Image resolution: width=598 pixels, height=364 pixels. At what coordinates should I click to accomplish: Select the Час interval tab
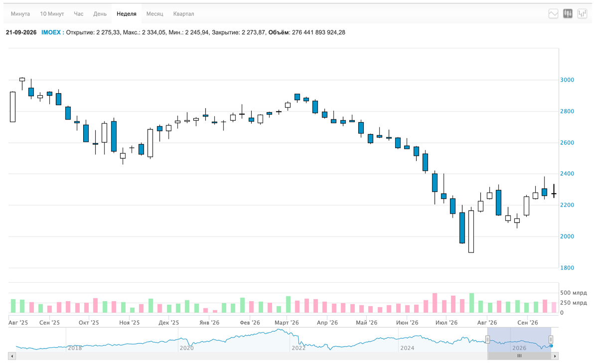(x=79, y=14)
